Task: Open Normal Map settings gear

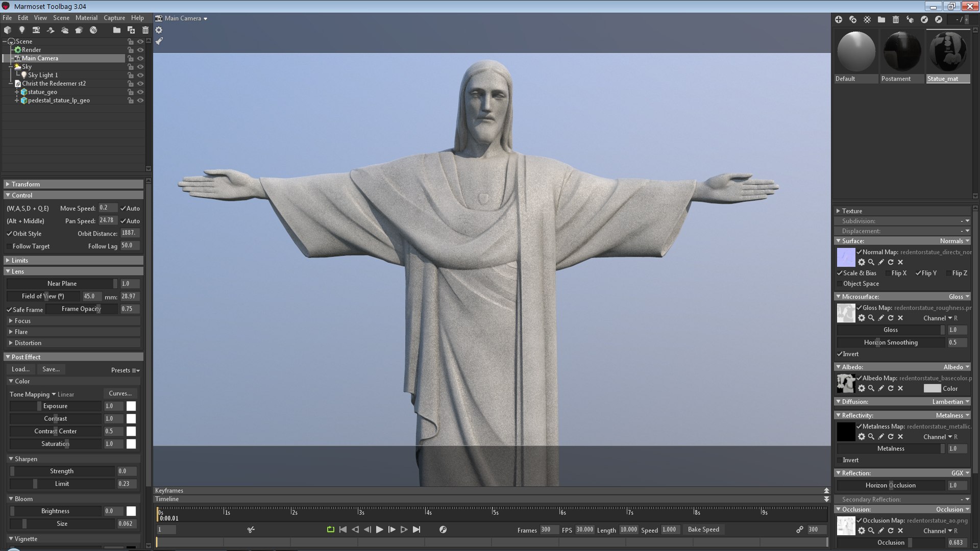Action: 862,262
